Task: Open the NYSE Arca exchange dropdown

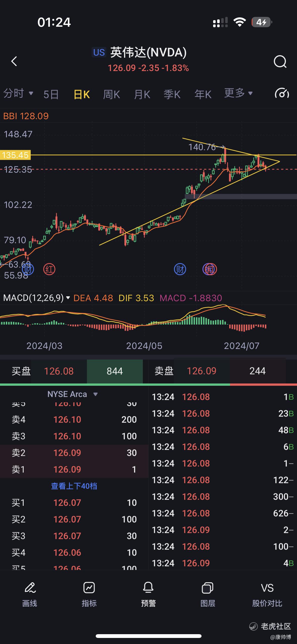Action: pyautogui.click(x=73, y=394)
